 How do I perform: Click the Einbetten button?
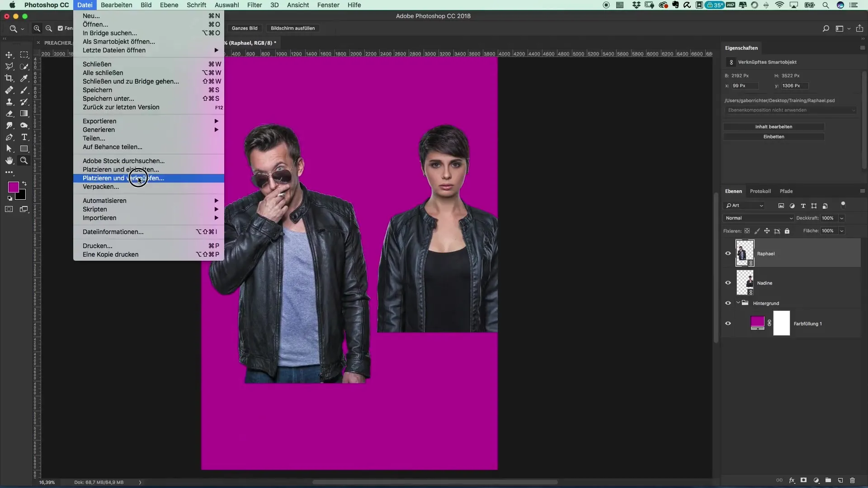tap(774, 137)
